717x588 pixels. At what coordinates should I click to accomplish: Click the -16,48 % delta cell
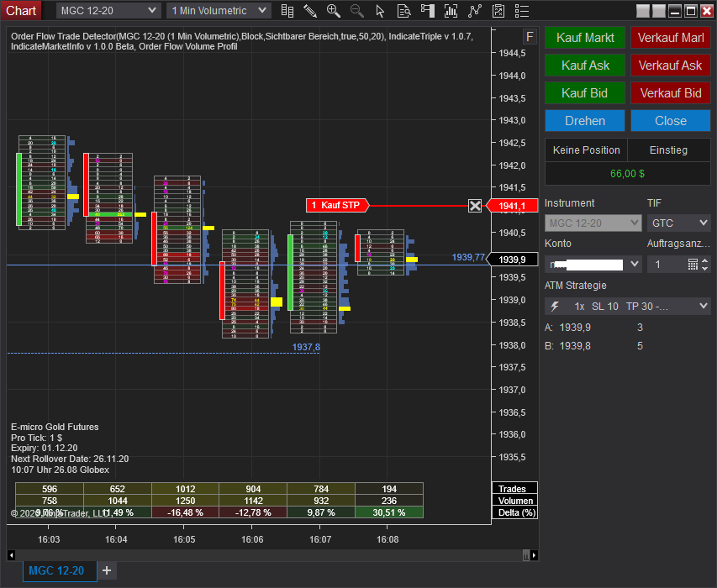[x=185, y=512]
